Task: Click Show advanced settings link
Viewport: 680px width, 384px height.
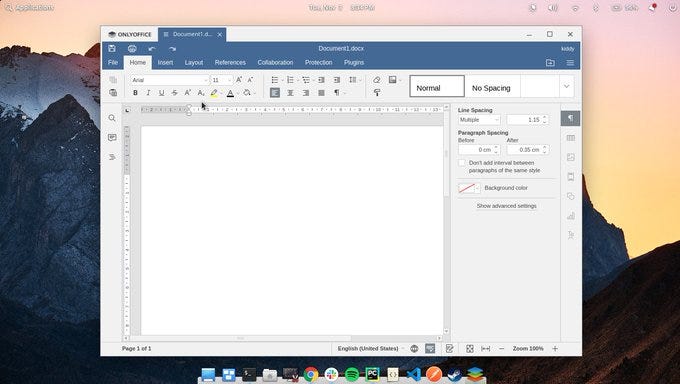Action: pyautogui.click(x=507, y=206)
